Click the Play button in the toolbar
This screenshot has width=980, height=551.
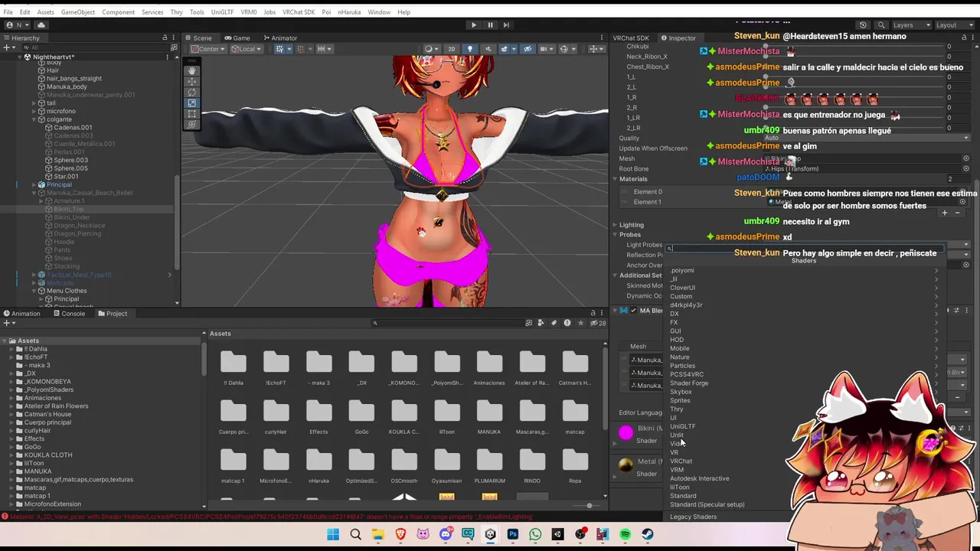473,24
